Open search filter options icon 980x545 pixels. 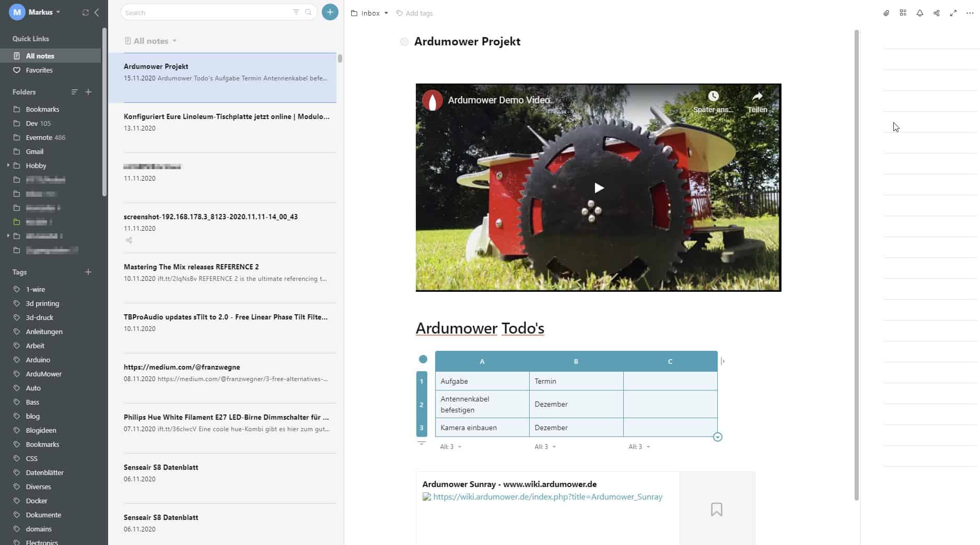click(296, 13)
